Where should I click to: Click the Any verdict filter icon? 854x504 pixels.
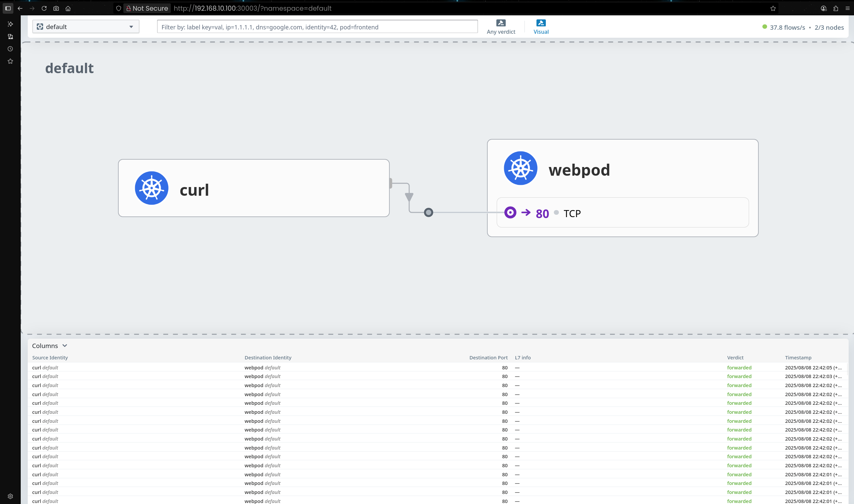501,23
